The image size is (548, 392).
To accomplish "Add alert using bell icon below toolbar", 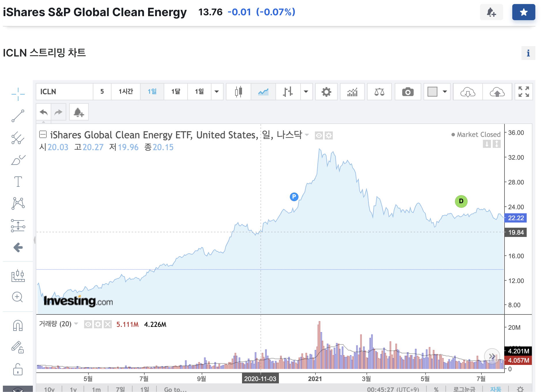I will coord(79,112).
